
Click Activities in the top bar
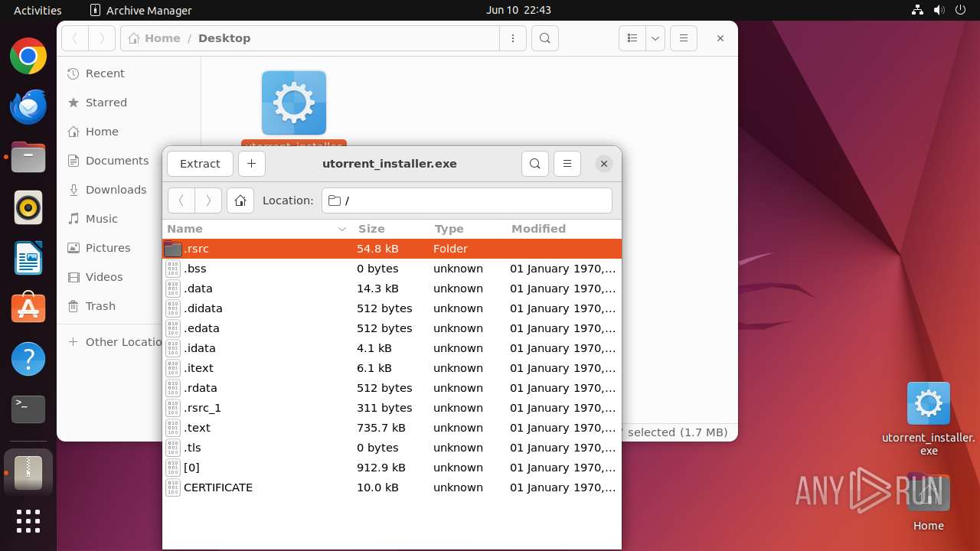(x=38, y=10)
